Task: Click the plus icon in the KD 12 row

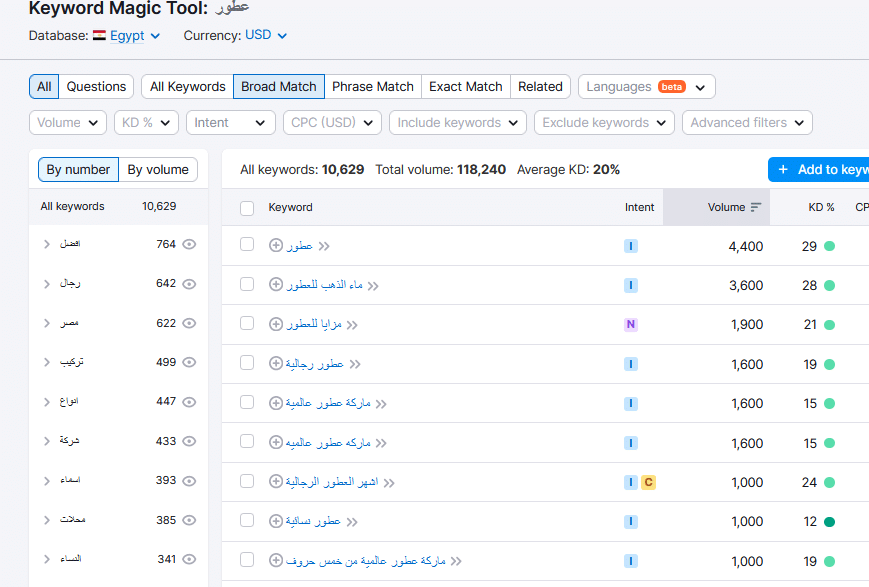Action: 276,521
